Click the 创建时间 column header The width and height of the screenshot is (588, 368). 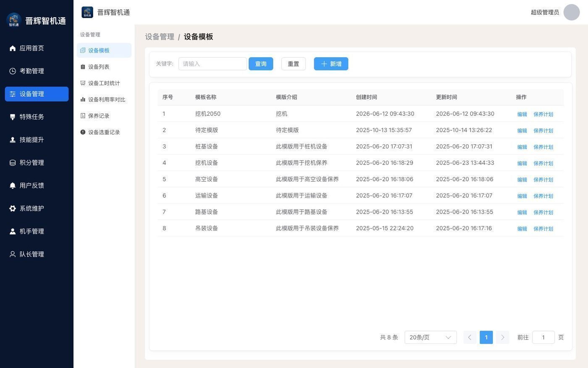pyautogui.click(x=366, y=97)
